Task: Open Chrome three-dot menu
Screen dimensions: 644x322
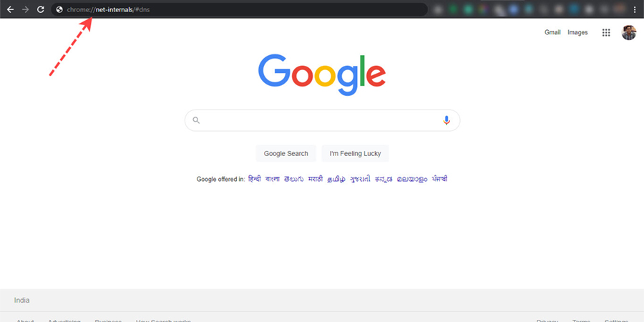Action: tap(635, 10)
